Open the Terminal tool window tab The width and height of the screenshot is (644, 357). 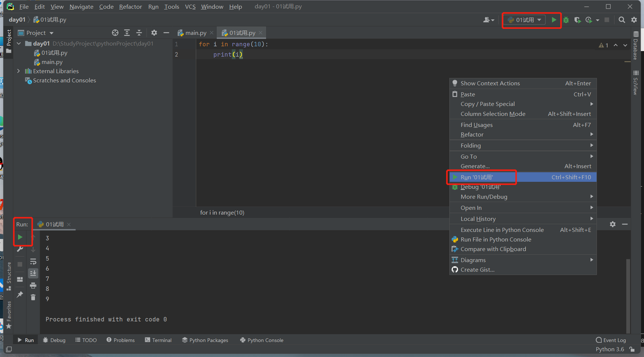coord(158,340)
